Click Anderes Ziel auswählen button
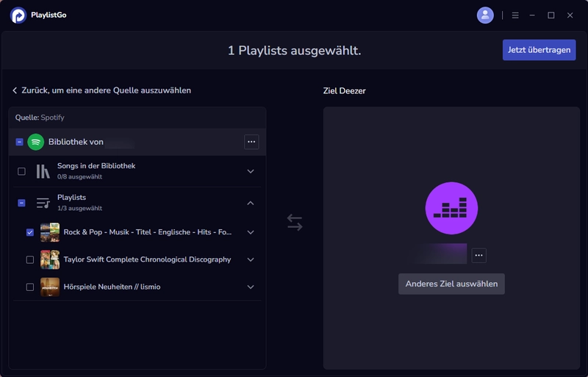This screenshot has height=377, width=588. (451, 284)
